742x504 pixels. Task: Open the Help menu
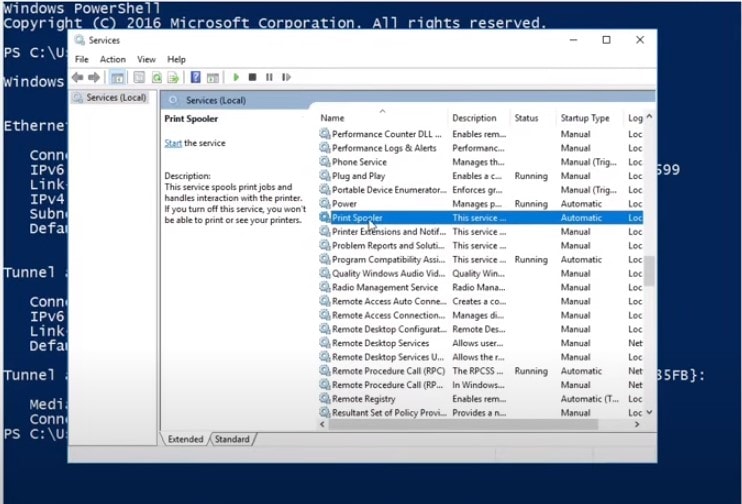click(176, 59)
